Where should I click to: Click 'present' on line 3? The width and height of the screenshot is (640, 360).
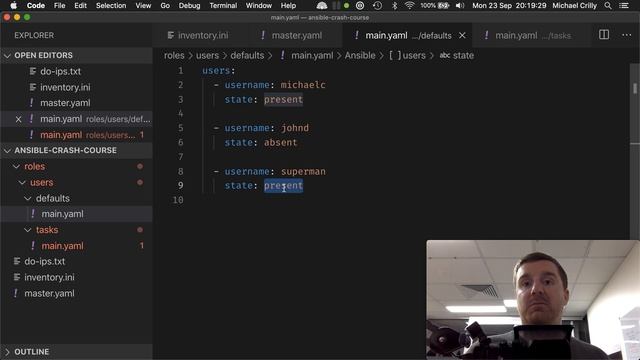point(283,100)
